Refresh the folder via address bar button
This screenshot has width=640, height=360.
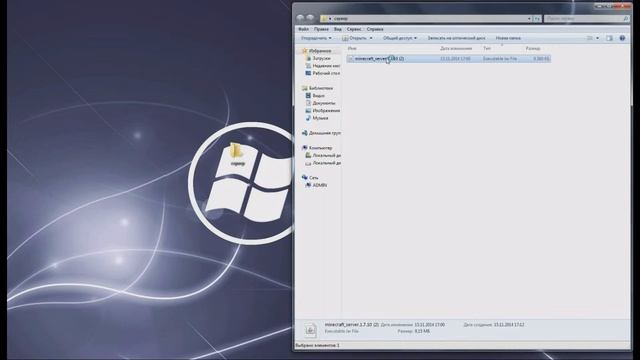pos(537,18)
